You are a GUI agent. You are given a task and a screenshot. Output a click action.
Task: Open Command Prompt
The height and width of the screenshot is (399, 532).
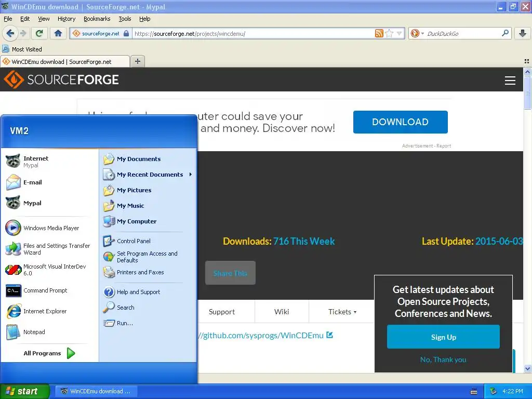pos(50,290)
